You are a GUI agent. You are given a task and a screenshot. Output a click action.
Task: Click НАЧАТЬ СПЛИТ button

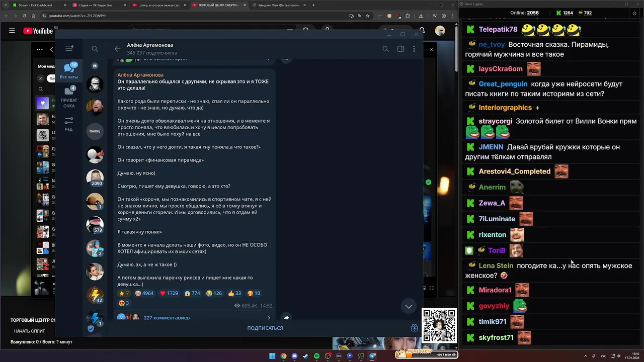pyautogui.click(x=30, y=331)
